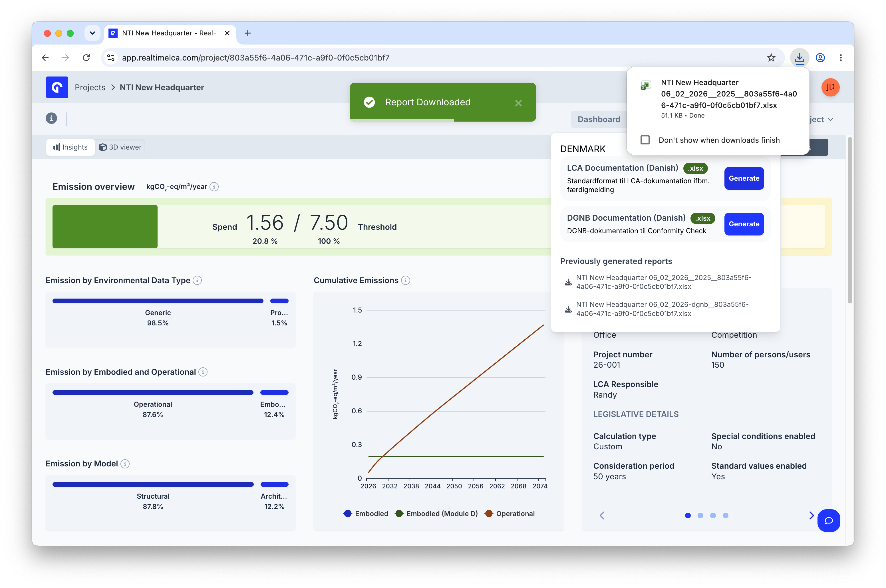Open the browser profile icon

[x=820, y=58]
